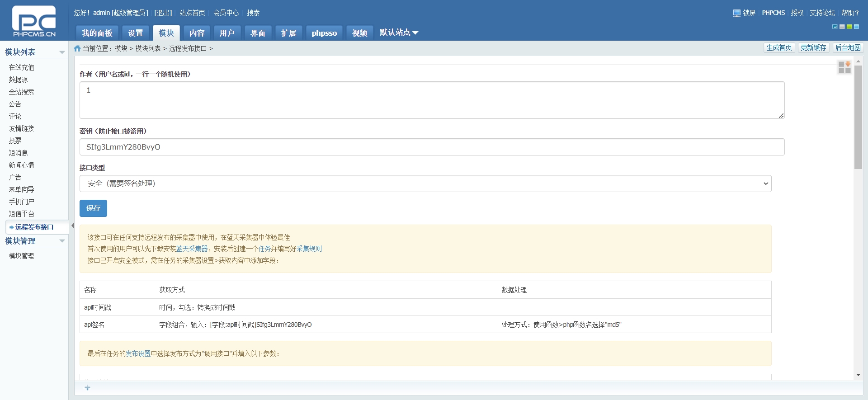Click the lock screen monitor icon

coord(737,13)
